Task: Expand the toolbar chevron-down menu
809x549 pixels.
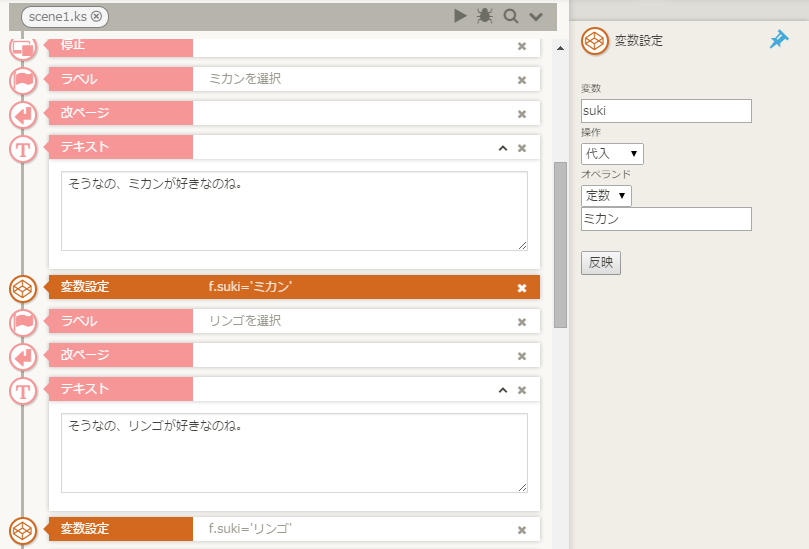Action: click(x=536, y=17)
